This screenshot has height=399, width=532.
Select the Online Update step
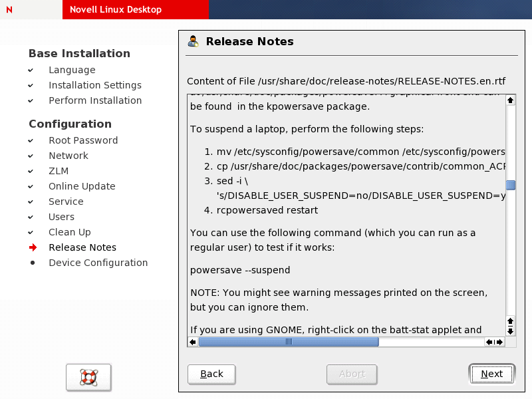82,186
